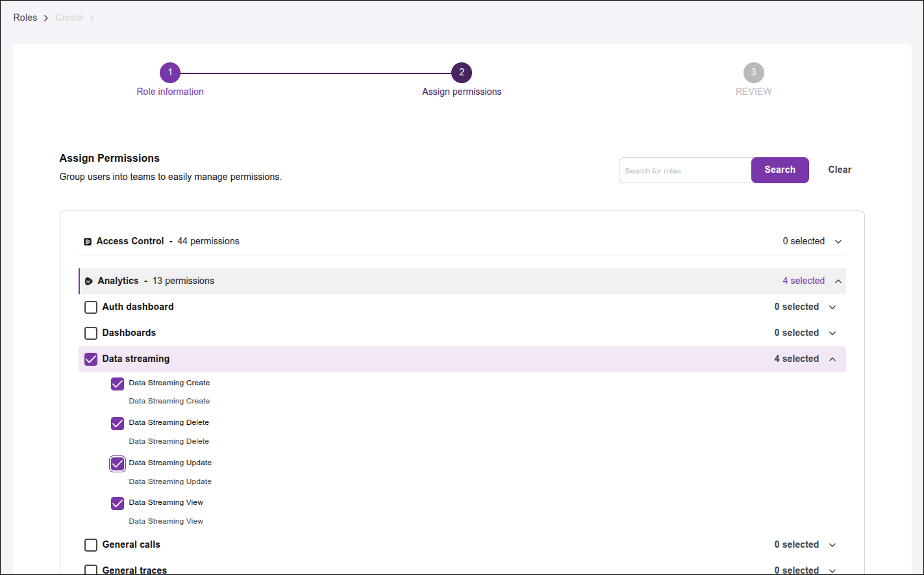Enable the Dashboards checkbox
This screenshot has height=575, width=924.
tap(91, 333)
